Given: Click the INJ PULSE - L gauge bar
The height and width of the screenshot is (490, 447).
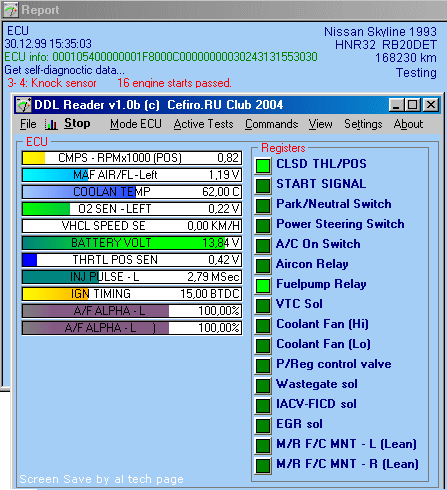Looking at the screenshot, I should coord(132,277).
